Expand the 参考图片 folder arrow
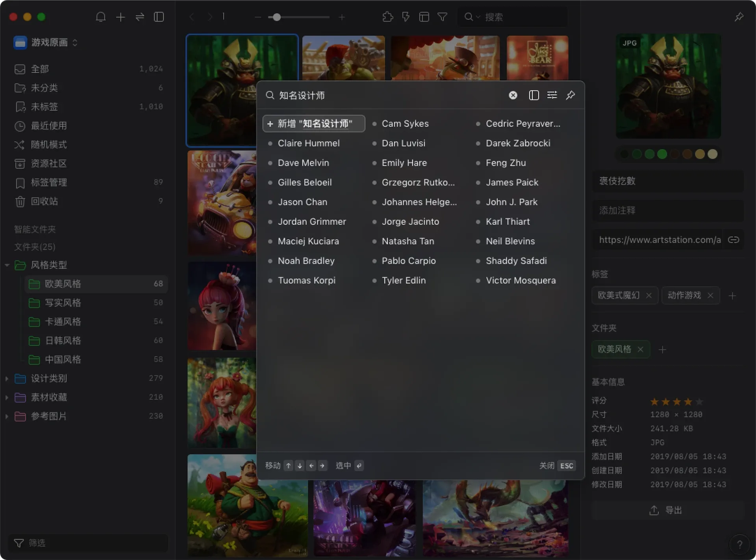This screenshot has width=756, height=560. coord(7,416)
